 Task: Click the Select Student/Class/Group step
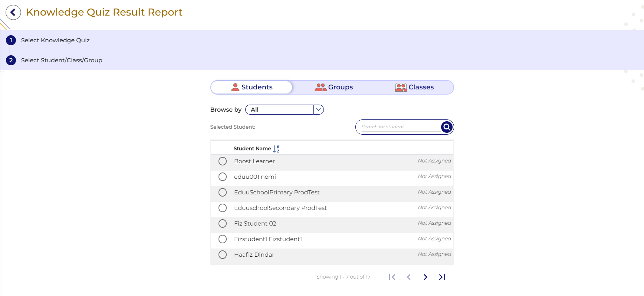coord(62,60)
